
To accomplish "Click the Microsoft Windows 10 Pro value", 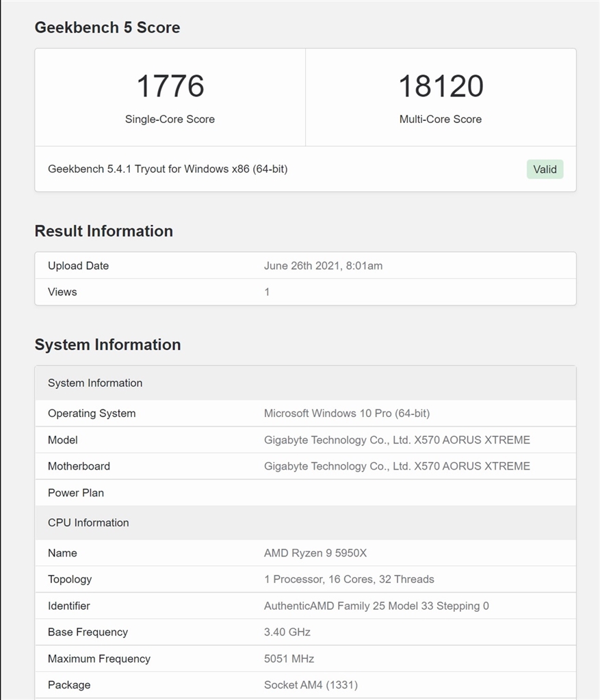I will pyautogui.click(x=347, y=414).
